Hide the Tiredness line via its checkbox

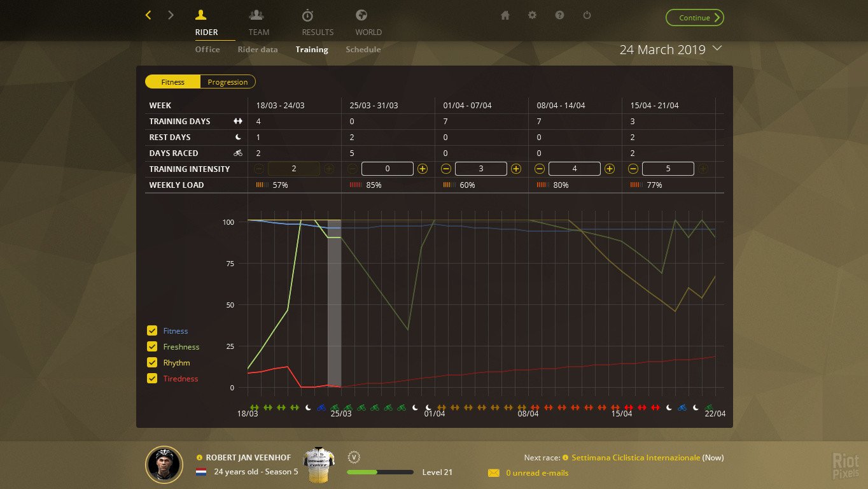point(152,378)
